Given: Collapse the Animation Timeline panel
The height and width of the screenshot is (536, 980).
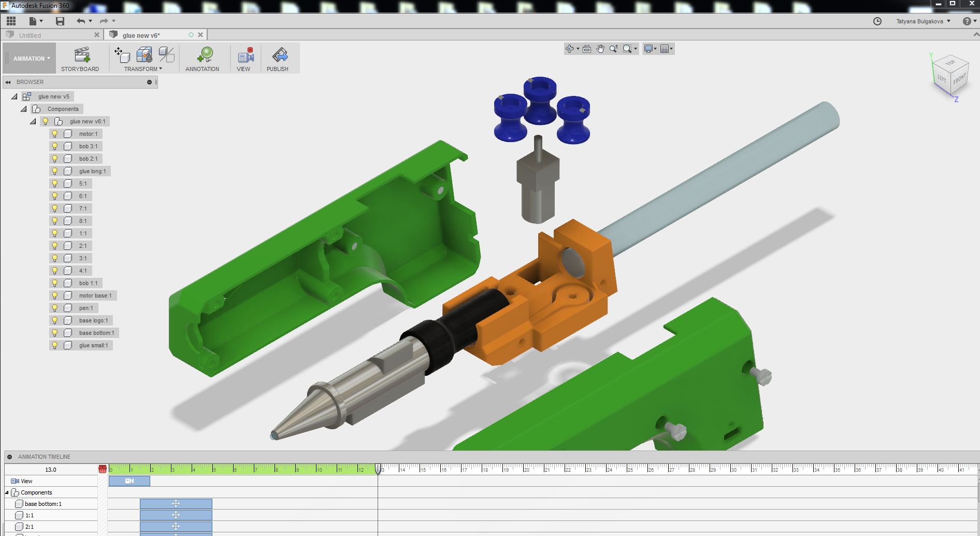Looking at the screenshot, I should click(x=10, y=457).
